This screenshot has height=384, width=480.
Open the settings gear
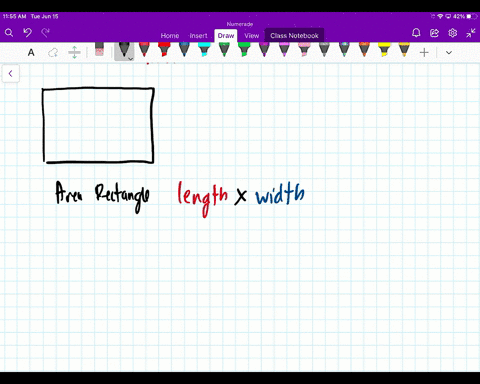(x=452, y=33)
